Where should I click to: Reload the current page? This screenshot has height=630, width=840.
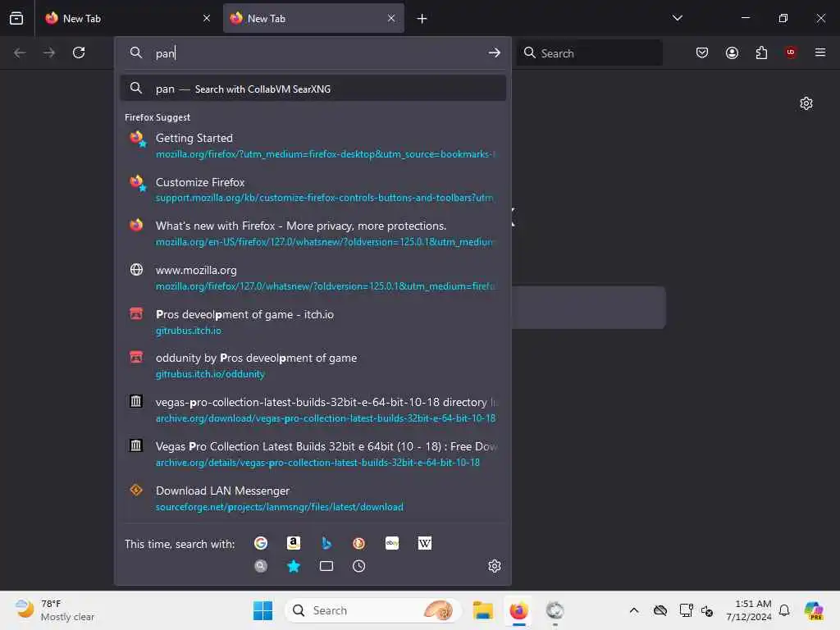79,52
